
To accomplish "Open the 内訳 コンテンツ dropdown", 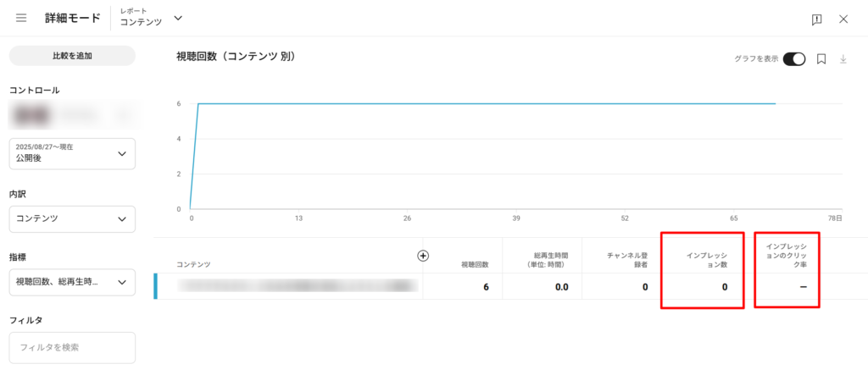I will [x=72, y=218].
